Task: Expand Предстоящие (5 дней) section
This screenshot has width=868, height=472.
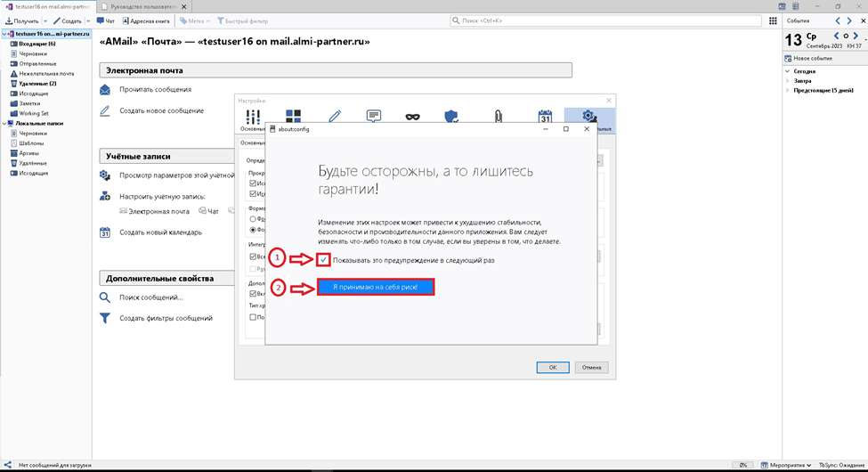Action: [787, 90]
